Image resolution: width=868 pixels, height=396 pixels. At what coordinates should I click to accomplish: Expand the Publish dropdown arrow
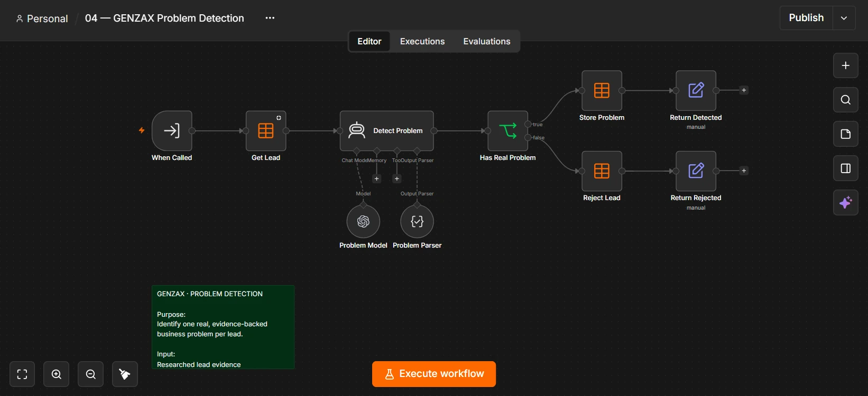pyautogui.click(x=844, y=18)
